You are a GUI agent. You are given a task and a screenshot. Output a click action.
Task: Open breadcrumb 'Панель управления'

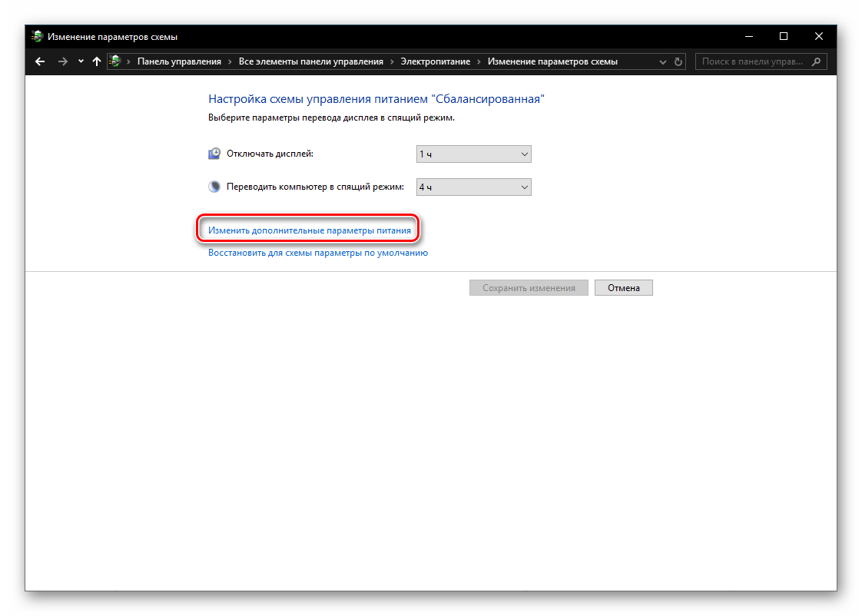tap(179, 61)
